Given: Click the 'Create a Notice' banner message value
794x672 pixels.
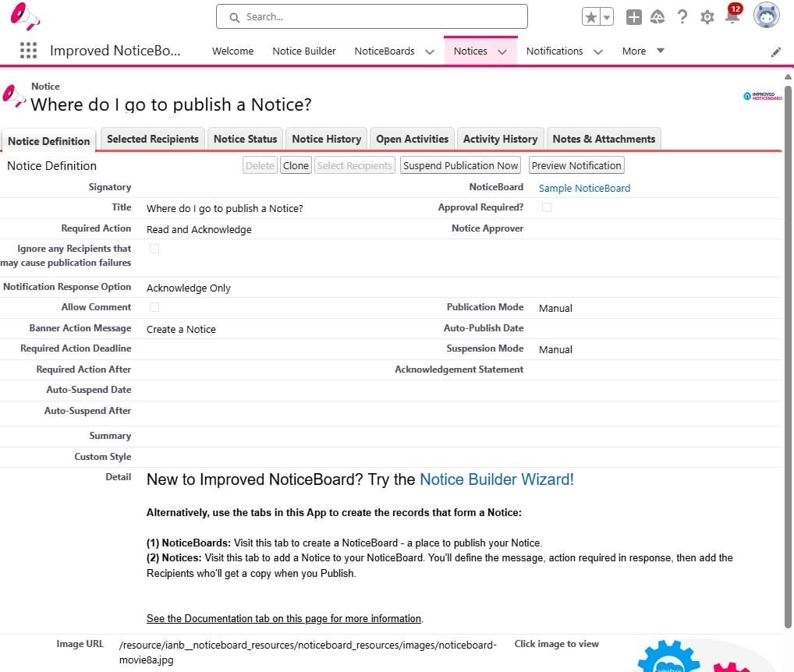Looking at the screenshot, I should click(x=181, y=330).
